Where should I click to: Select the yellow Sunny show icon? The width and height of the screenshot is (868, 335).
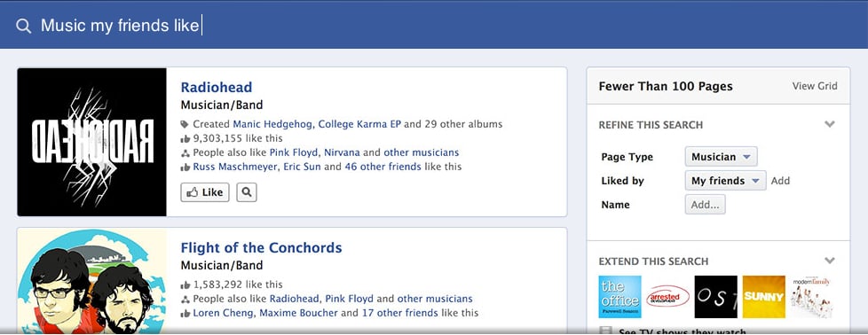[763, 297]
